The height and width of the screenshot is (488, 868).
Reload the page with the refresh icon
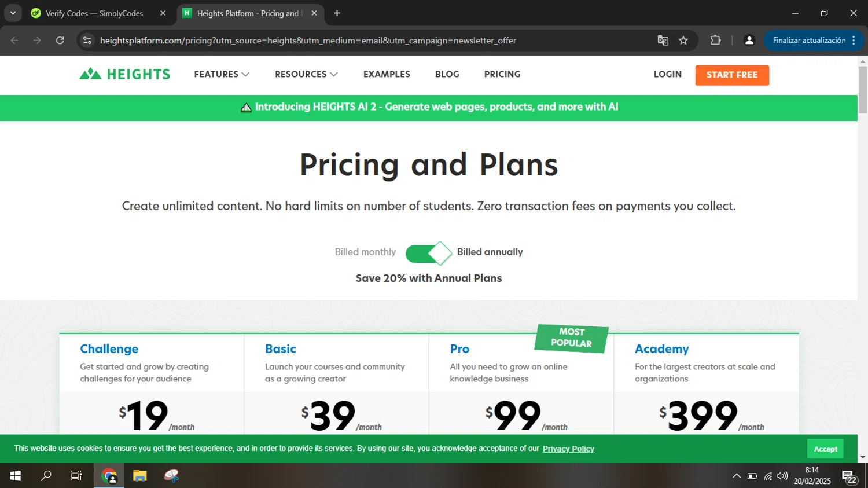[60, 41]
